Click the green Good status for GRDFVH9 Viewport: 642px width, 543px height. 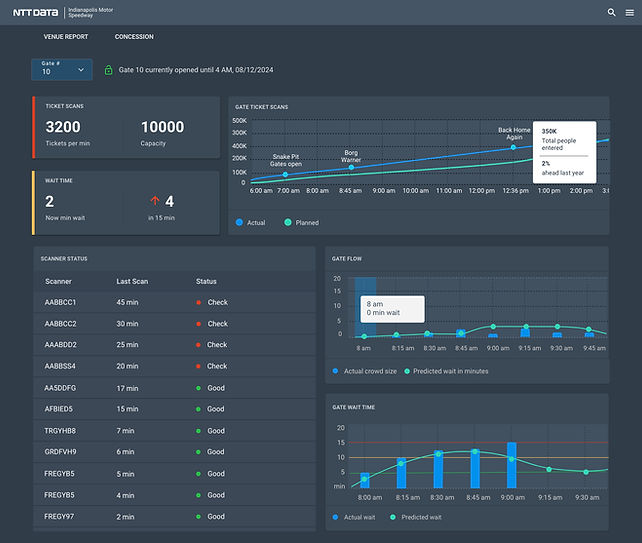click(x=210, y=452)
